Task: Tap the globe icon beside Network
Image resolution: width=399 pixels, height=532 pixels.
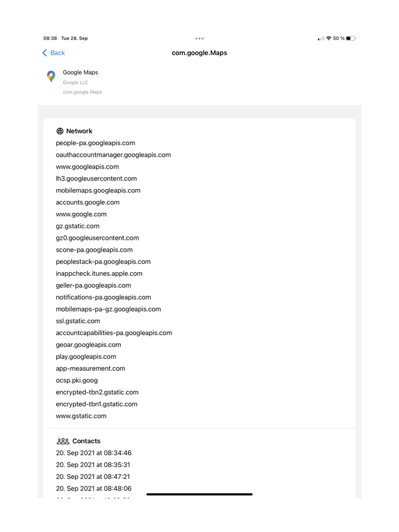Action: 59,131
